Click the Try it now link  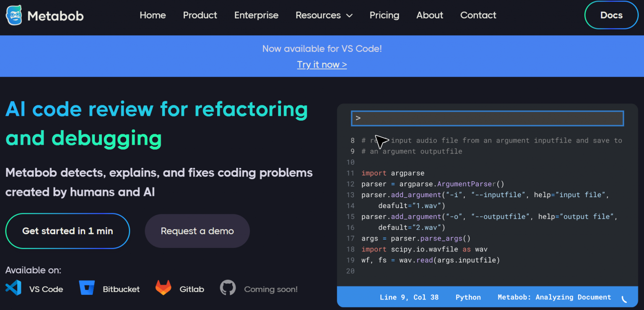(x=322, y=64)
